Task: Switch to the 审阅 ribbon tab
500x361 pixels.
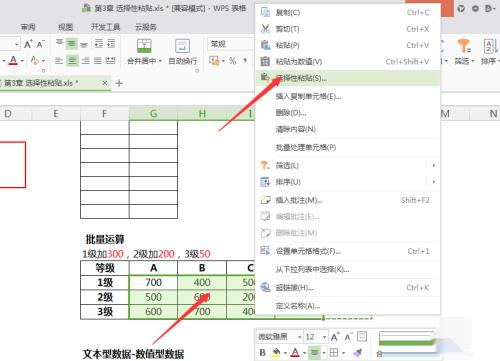Action: tap(28, 27)
